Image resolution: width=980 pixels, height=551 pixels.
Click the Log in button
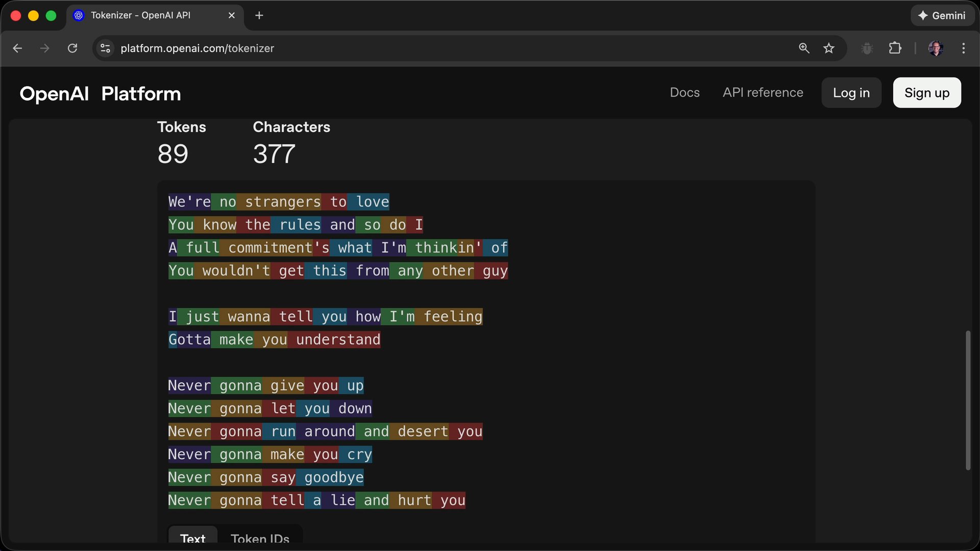click(x=851, y=92)
